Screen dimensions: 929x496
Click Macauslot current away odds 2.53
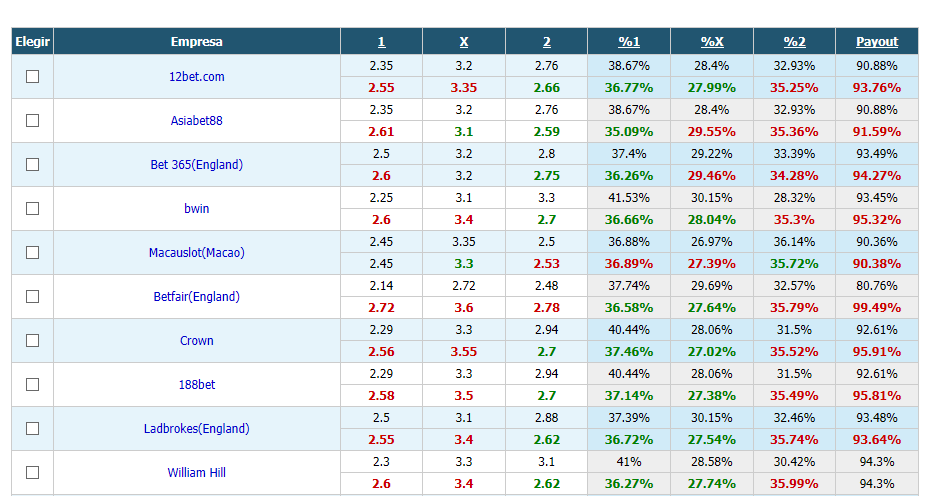point(546,264)
